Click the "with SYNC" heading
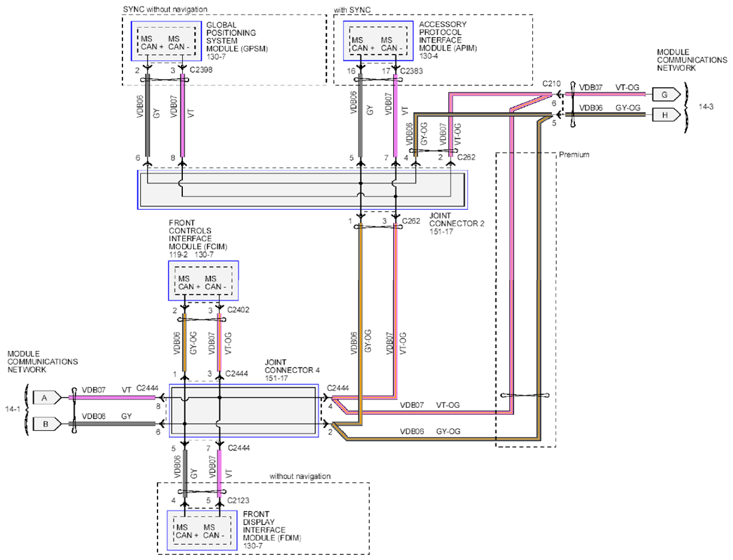This screenshot has width=733, height=560. [352, 9]
